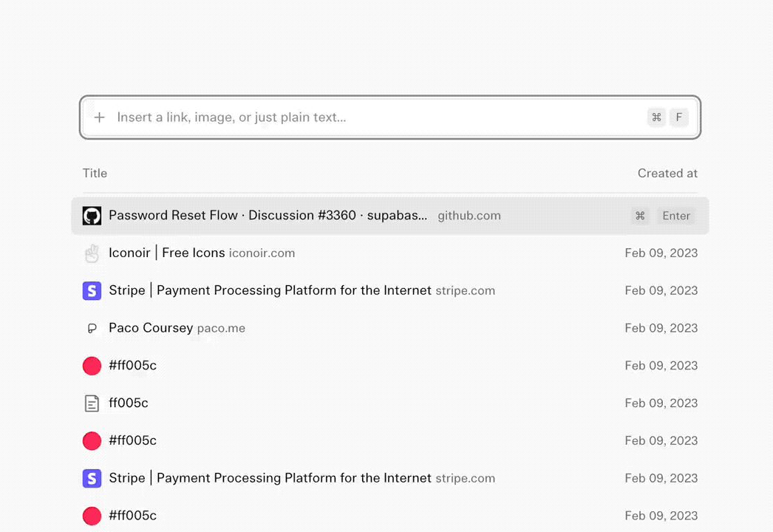Open the Password Reset Flow bookmark
Viewport: 773px width, 532px height.
click(390, 216)
